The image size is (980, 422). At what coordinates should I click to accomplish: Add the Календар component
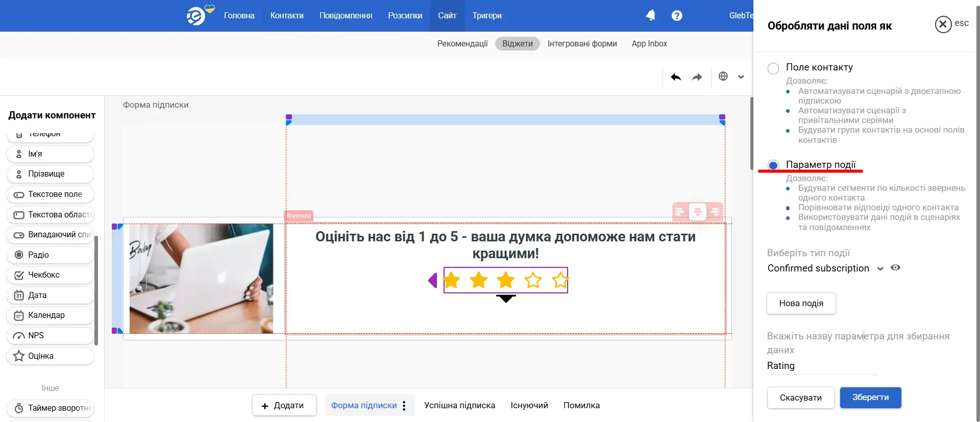click(x=50, y=315)
